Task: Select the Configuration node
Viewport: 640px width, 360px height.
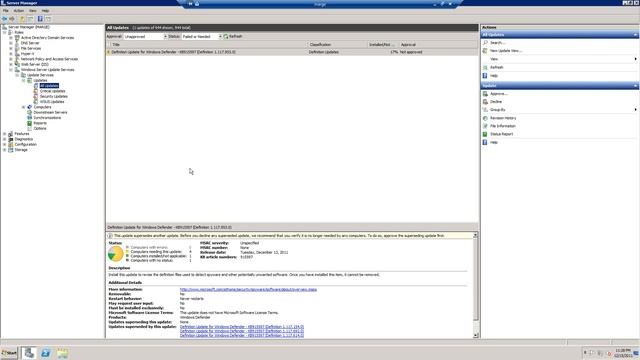Action: [25, 144]
